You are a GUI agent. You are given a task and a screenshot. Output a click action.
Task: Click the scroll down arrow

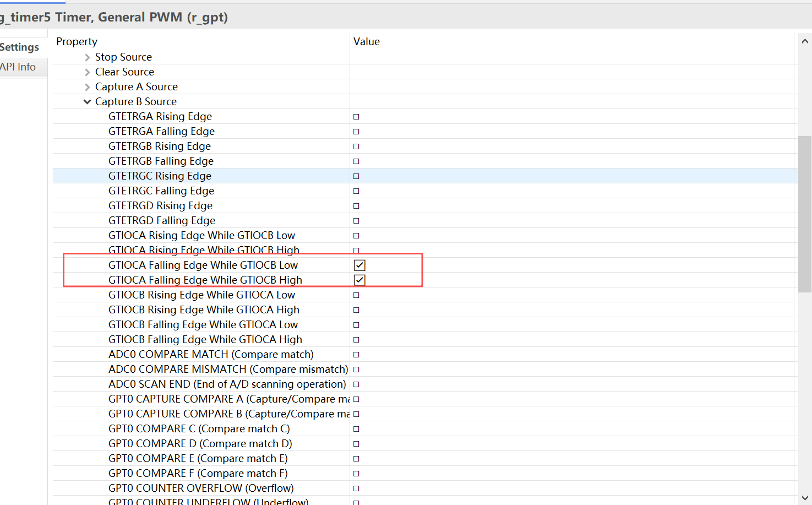805,498
